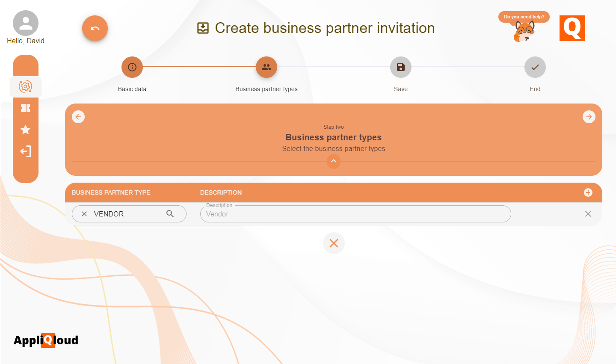Open the search magnifier in the VENDOR field
Viewport: 616px width, 364px height.
pos(170,214)
